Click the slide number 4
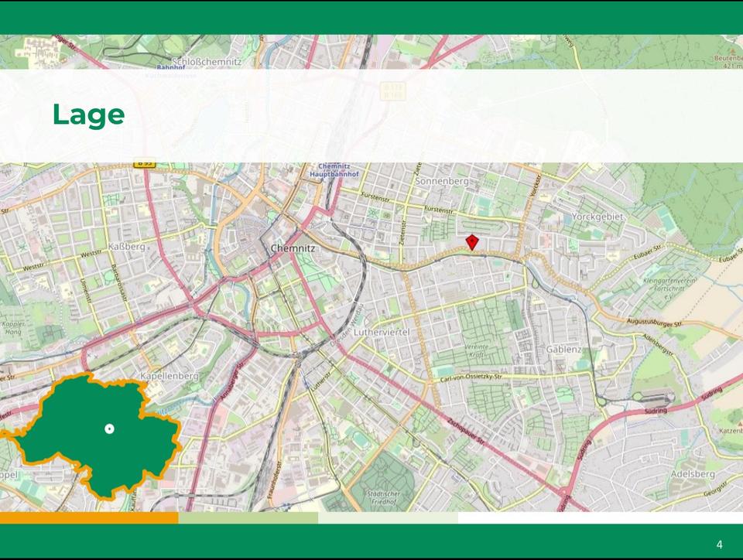Image resolution: width=743 pixels, height=560 pixels. pyautogui.click(x=719, y=545)
